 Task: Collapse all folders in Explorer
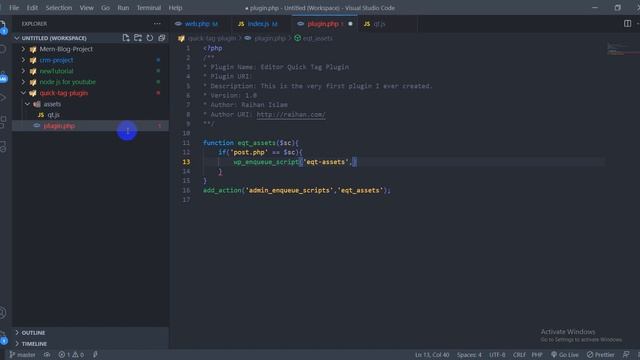coord(162,38)
